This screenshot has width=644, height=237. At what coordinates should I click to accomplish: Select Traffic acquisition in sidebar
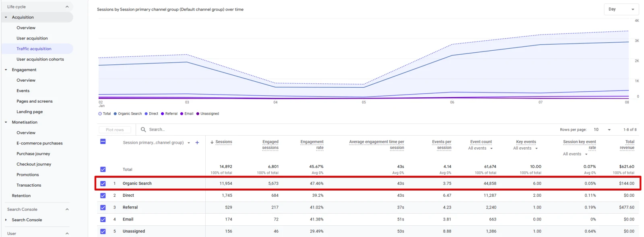pos(34,49)
